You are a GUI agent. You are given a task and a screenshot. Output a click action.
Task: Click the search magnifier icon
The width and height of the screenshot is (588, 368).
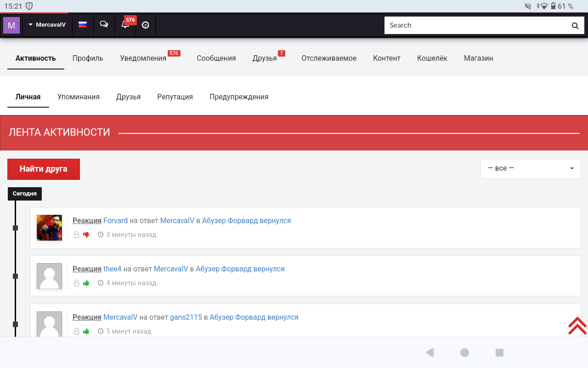tap(575, 26)
